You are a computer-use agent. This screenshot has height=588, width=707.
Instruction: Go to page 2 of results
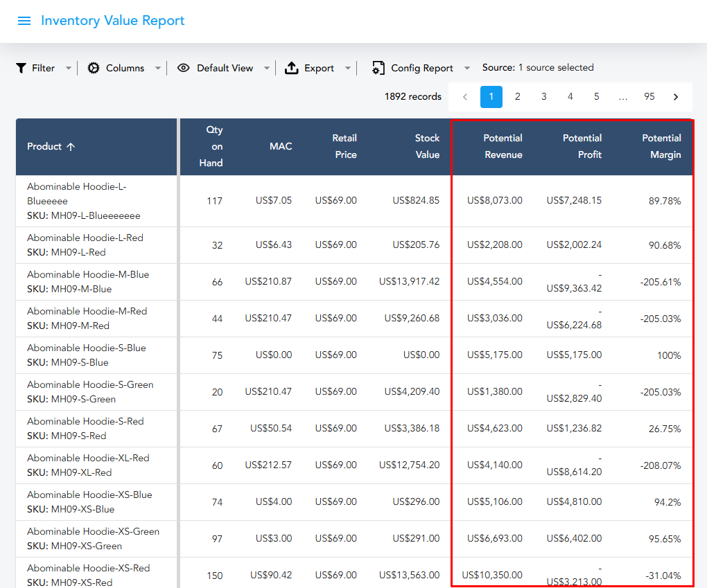517,97
